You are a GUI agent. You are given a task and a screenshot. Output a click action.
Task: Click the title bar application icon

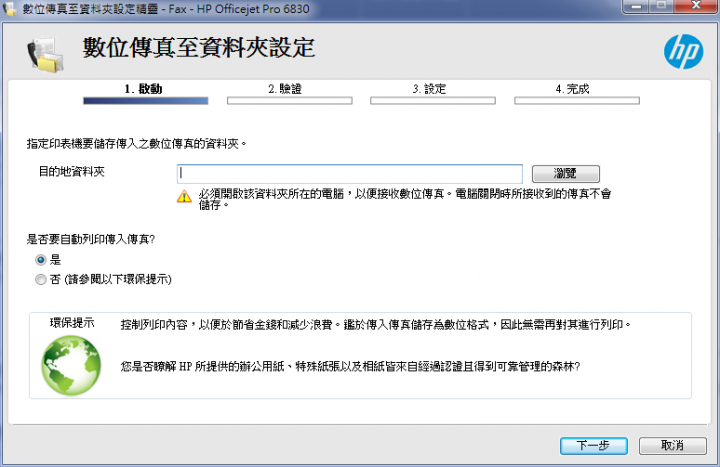[10, 9]
